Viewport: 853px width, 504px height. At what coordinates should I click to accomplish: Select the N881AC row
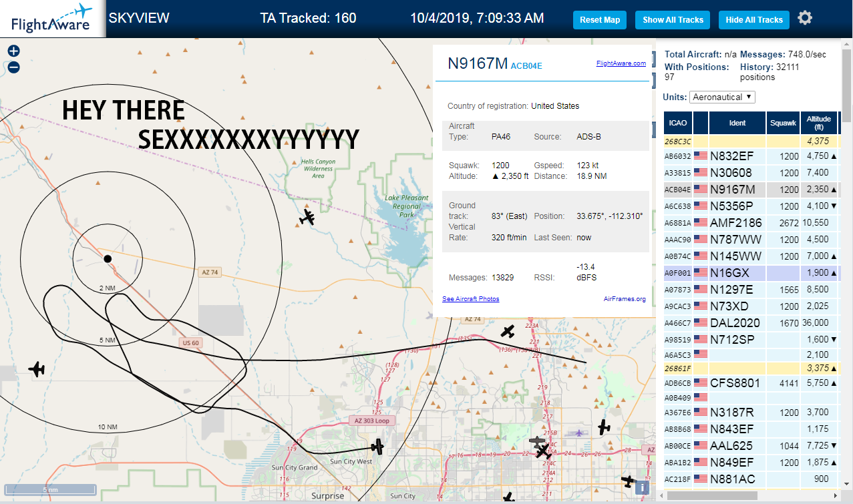(751, 479)
